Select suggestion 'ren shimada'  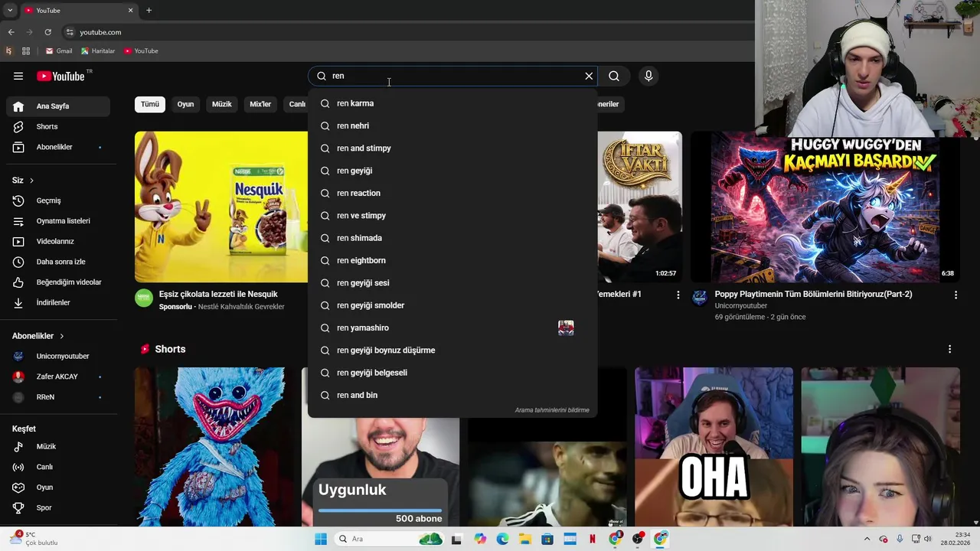pos(452,238)
